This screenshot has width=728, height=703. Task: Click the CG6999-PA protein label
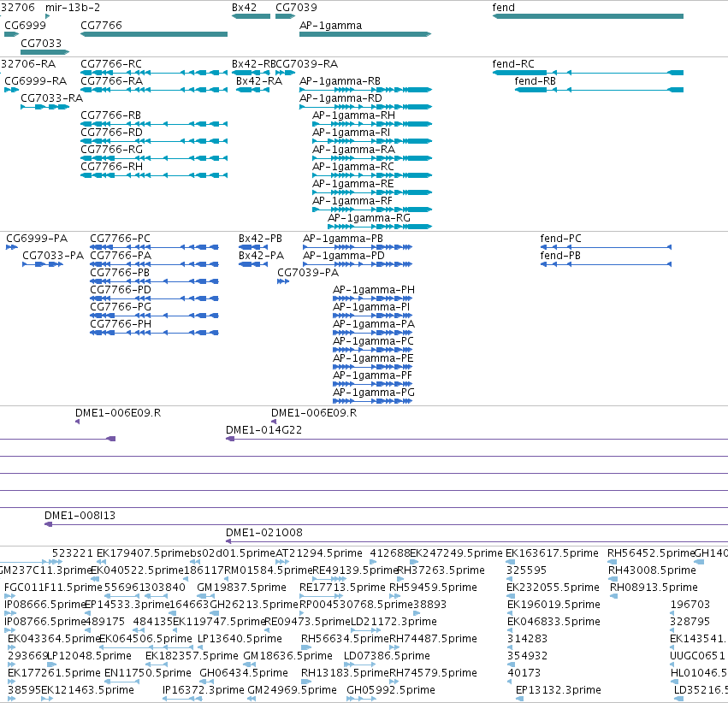(37, 239)
